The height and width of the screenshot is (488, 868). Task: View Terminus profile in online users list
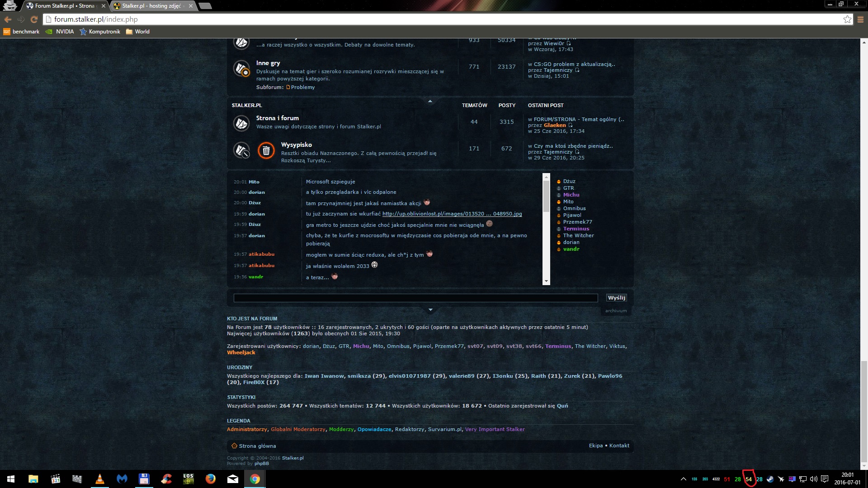(576, 229)
